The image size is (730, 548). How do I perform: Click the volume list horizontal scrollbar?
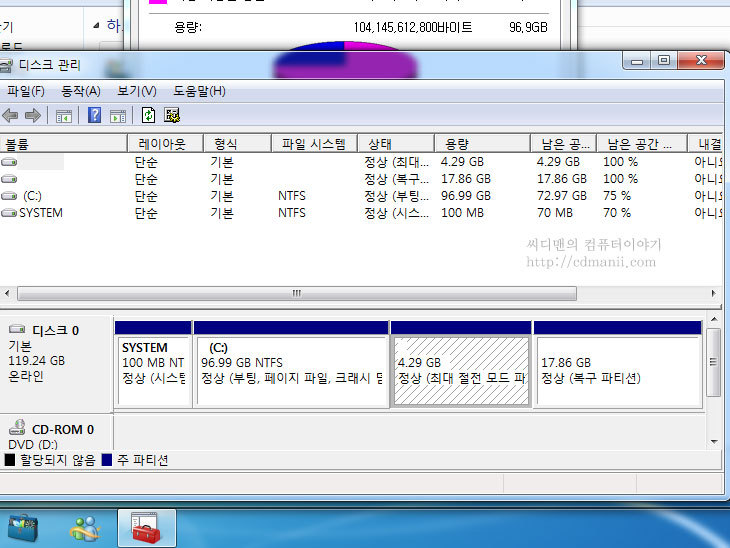296,294
